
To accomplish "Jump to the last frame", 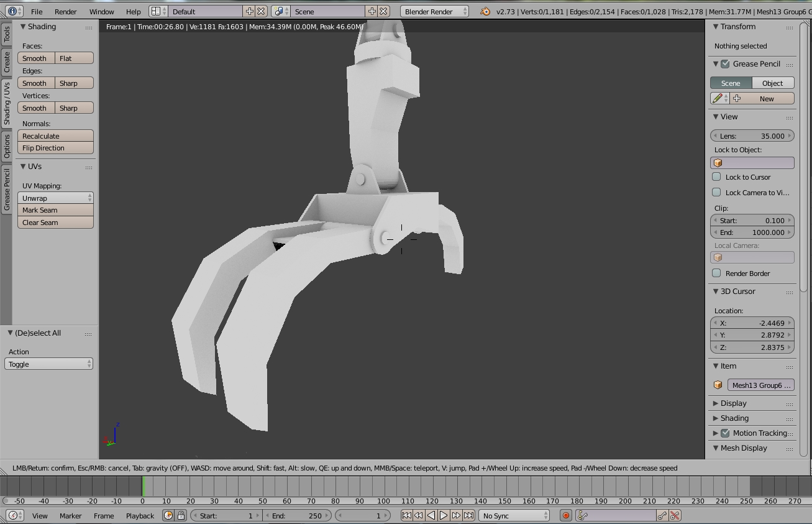I will point(468,515).
